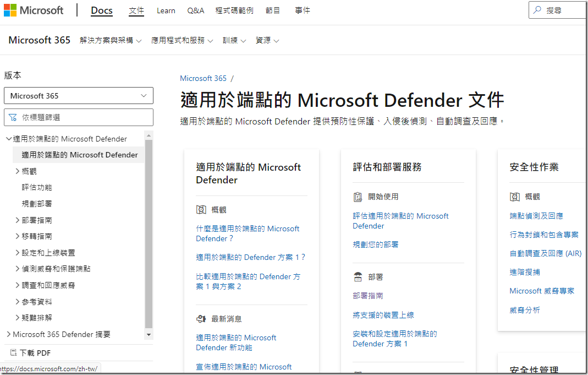Click the 下載 PDF button
Screen dimensions: 588x375
point(30,353)
